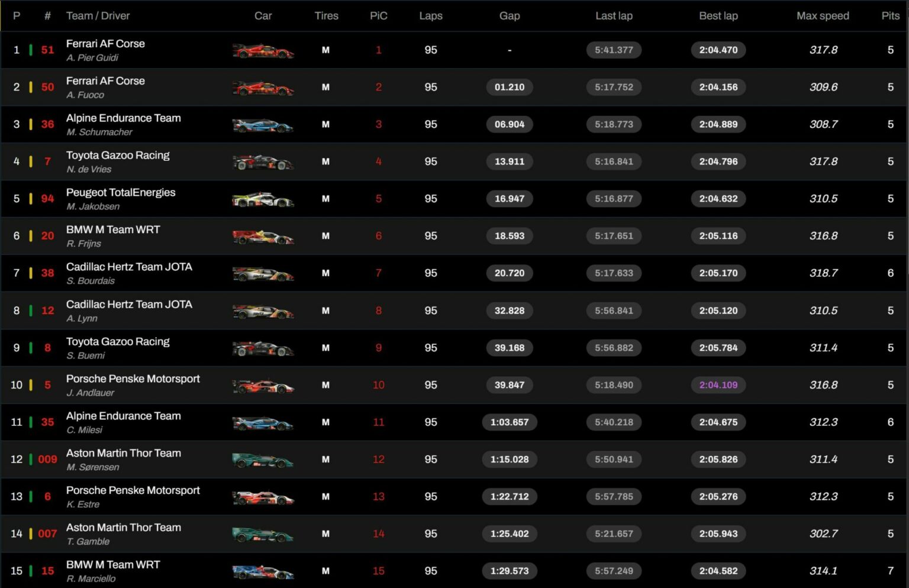Click gap value '06.904'
Viewport: 909px width, 588px height.
click(x=510, y=125)
